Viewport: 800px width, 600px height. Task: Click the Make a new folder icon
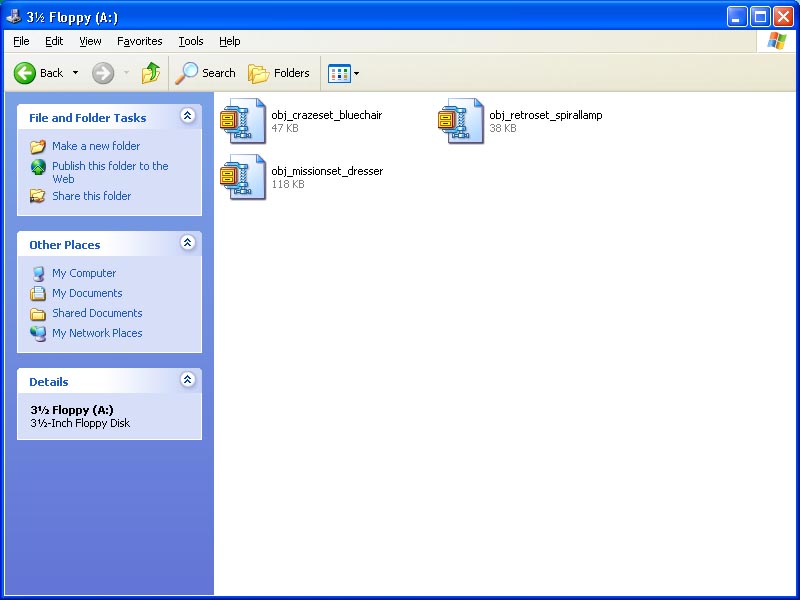tap(38, 146)
